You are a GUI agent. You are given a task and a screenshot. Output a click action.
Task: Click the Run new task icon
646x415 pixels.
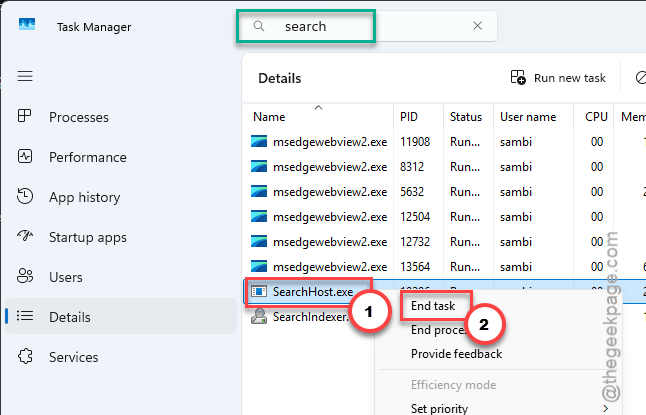[518, 77]
